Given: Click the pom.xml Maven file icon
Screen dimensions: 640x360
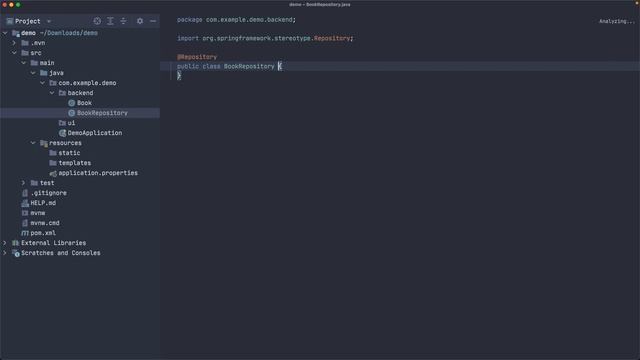Looking at the screenshot, I should 25,233.
